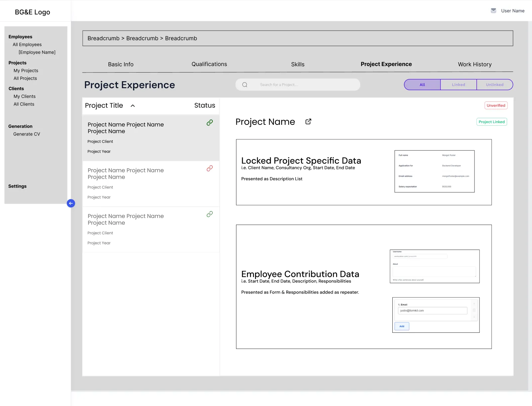This screenshot has height=406, width=532.
Task: Click the Search for a Project field
Action: tap(298, 85)
